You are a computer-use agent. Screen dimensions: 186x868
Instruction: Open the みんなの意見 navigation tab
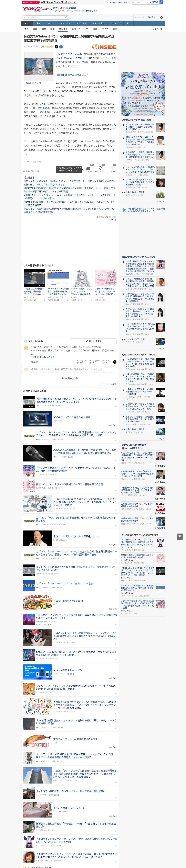click(x=98, y=24)
